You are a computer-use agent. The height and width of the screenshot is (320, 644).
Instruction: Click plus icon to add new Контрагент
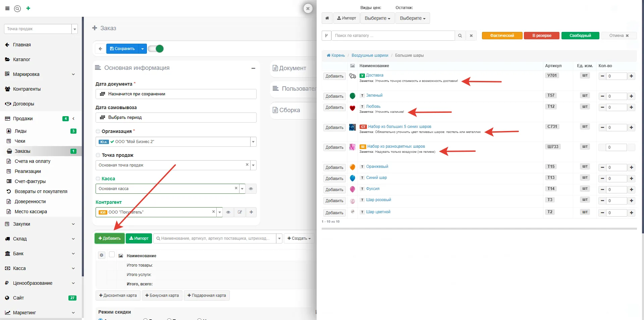tap(251, 212)
